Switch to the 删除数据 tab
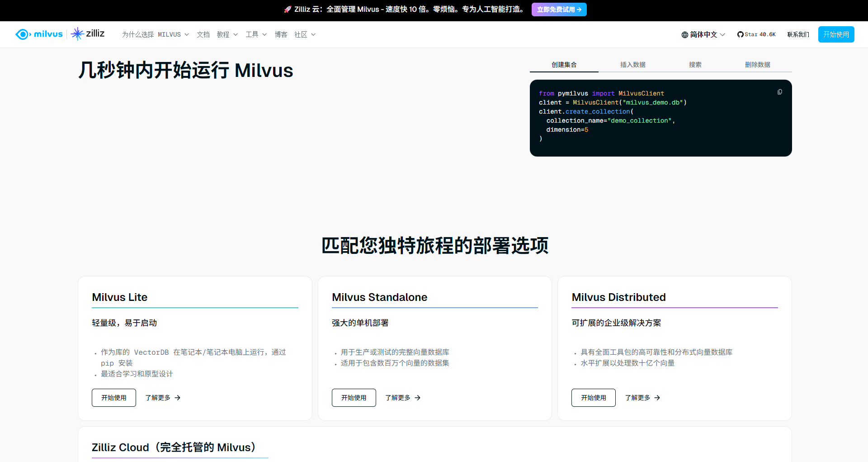 pos(757,65)
